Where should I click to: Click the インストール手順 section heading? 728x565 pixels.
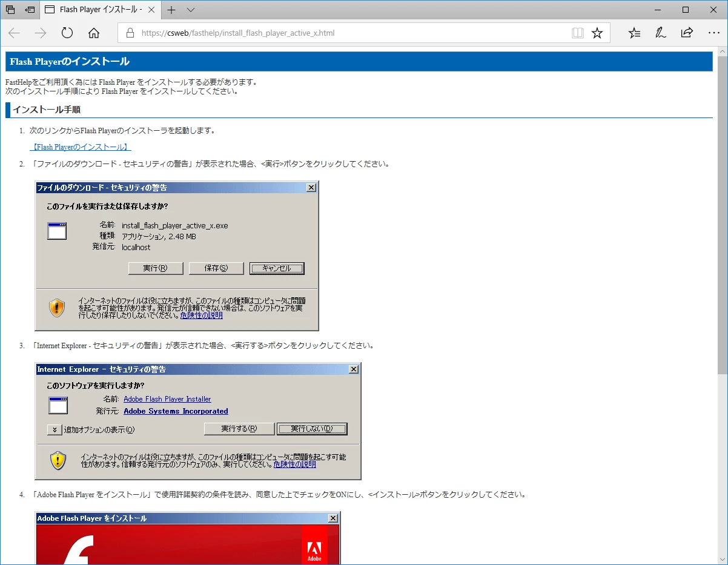[x=47, y=110]
